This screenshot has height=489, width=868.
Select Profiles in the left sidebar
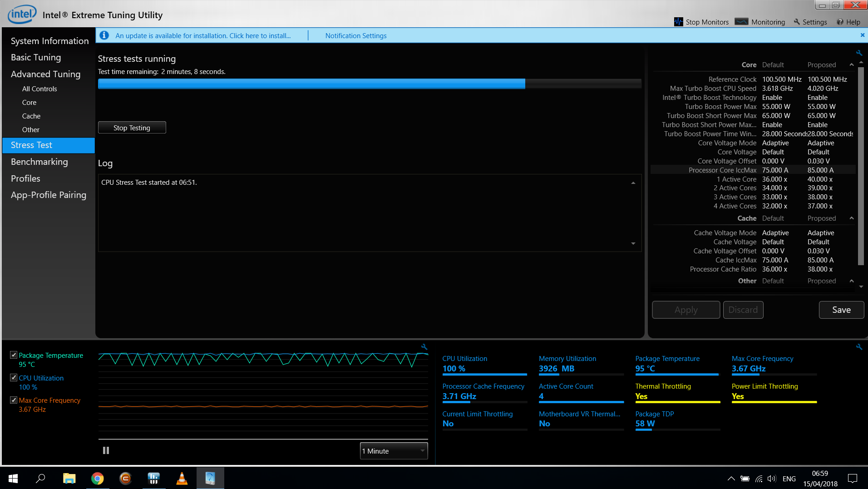click(x=25, y=178)
